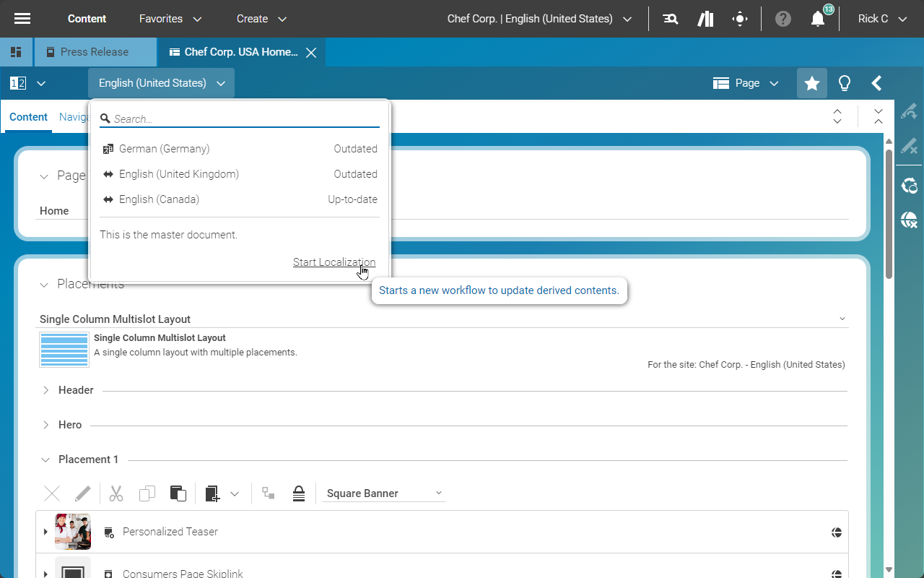Switch to the Press Release tab

click(x=95, y=51)
